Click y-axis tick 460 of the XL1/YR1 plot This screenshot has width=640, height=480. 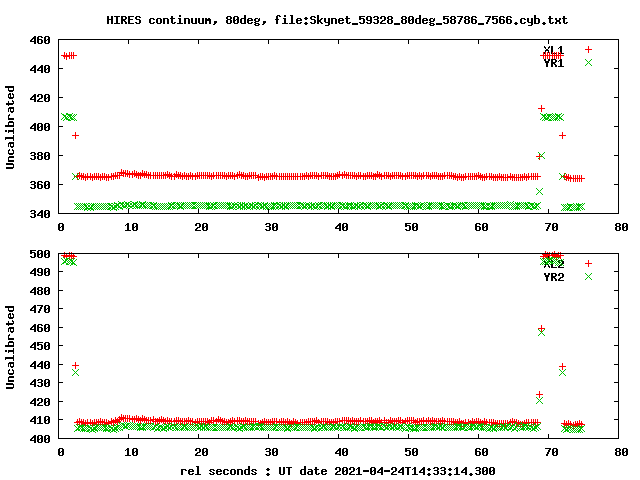tap(40, 40)
